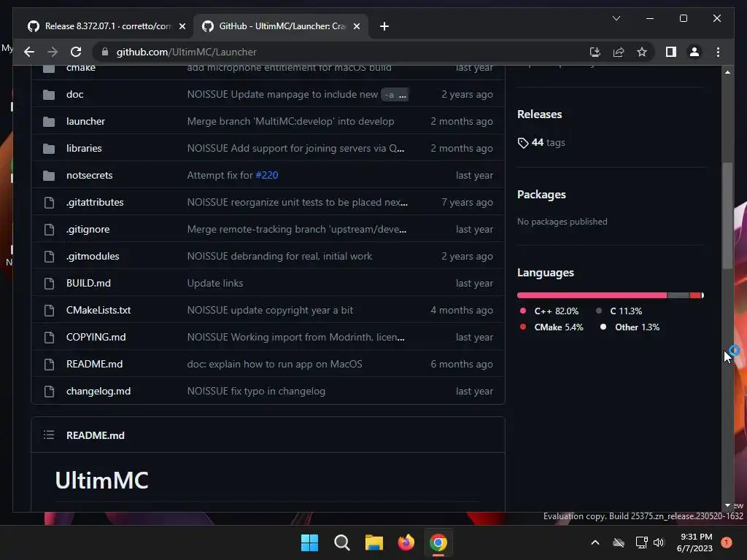Show hidden system tray icons

[595, 542]
